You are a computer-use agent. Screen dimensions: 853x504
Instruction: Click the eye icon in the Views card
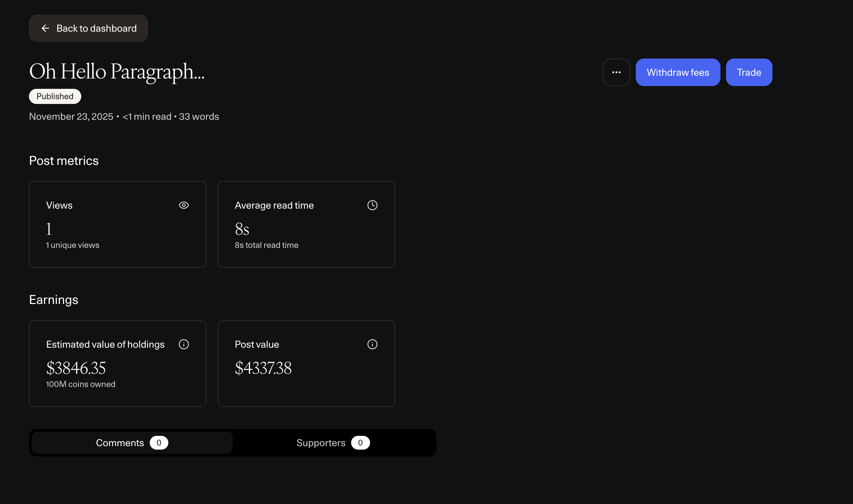tap(184, 205)
